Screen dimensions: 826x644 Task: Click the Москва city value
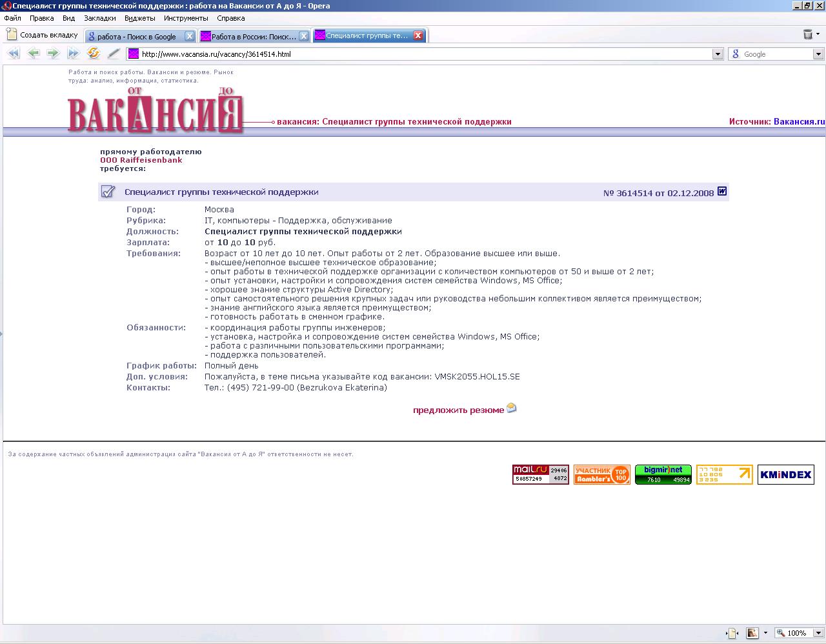[219, 209]
